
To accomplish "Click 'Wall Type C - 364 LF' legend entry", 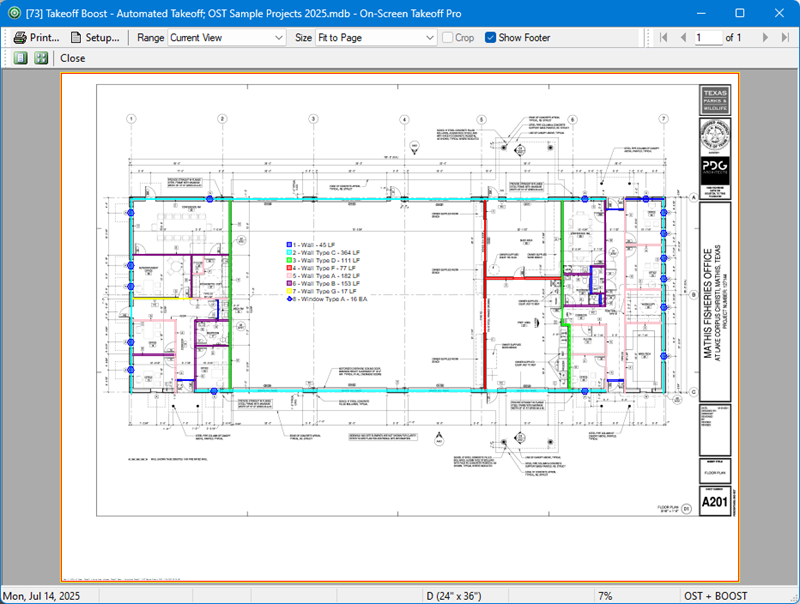I will [x=326, y=253].
